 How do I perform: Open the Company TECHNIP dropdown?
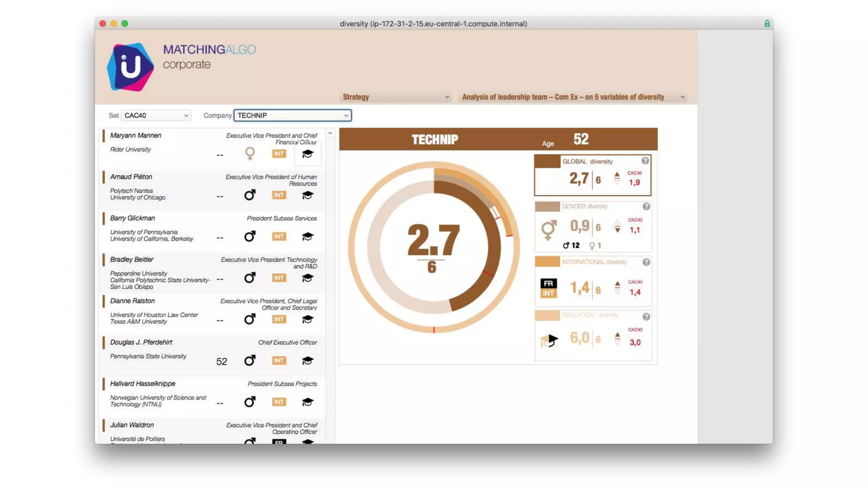[x=292, y=116]
